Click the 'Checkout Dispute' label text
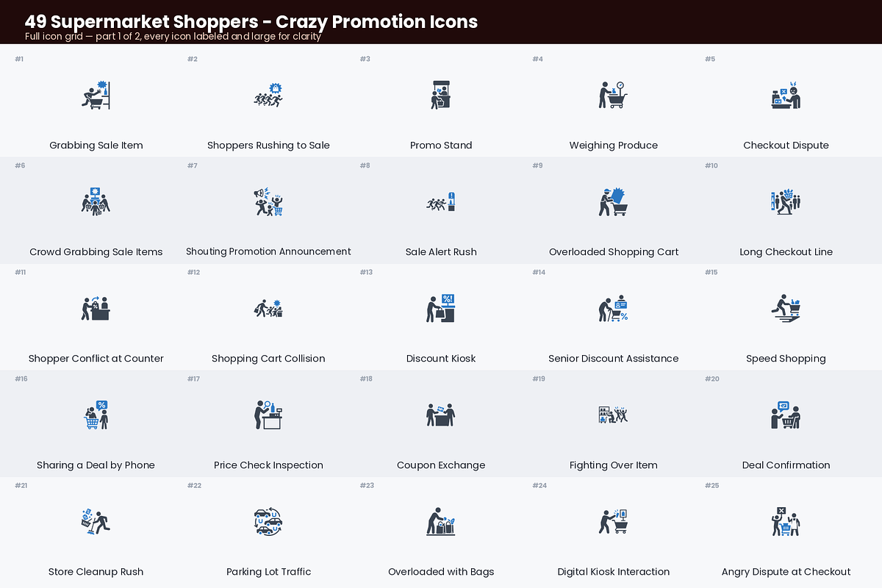 (786, 145)
